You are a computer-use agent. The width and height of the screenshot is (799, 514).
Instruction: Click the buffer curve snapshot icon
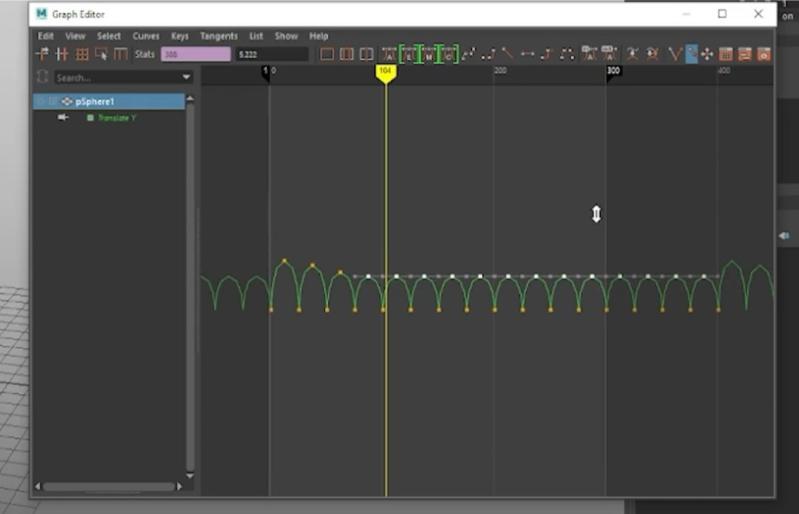[632, 54]
